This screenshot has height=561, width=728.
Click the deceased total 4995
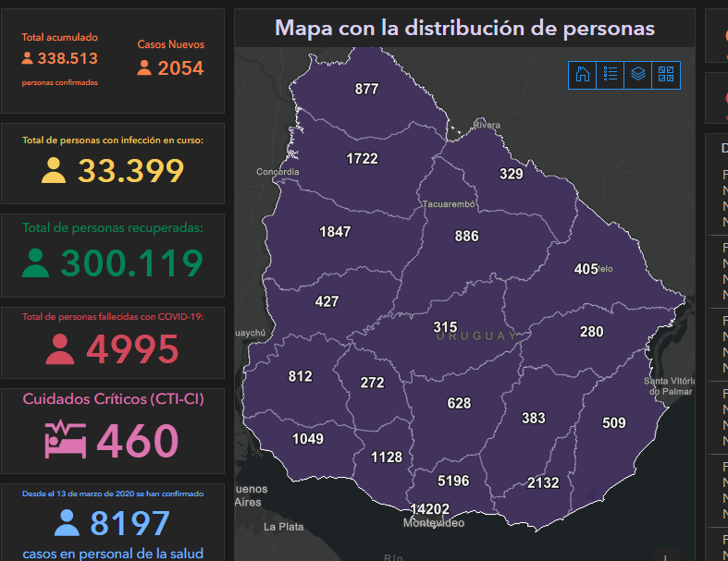(132, 349)
